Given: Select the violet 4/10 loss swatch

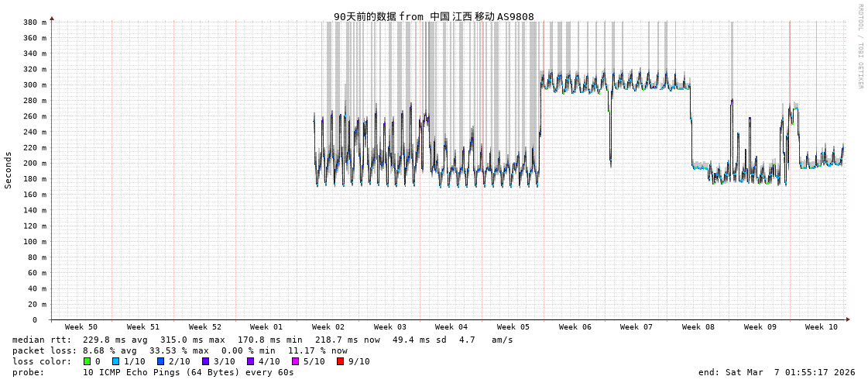Looking at the screenshot, I should (x=251, y=361).
